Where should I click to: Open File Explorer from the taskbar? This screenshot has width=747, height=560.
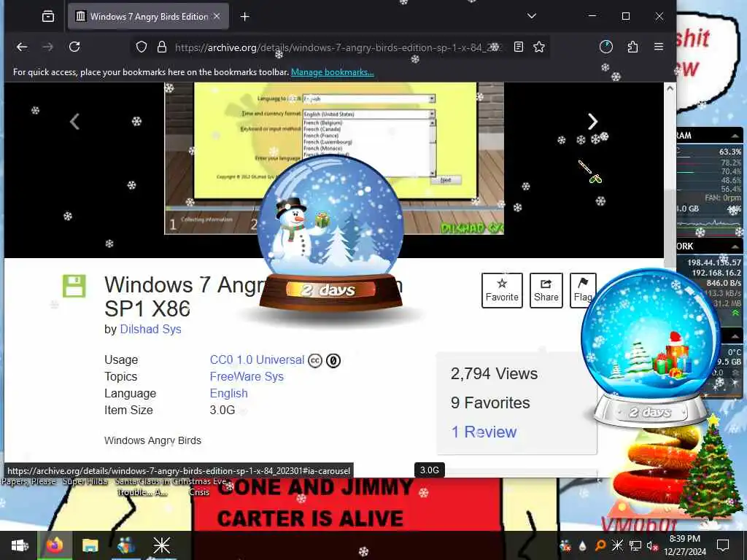[90, 545]
